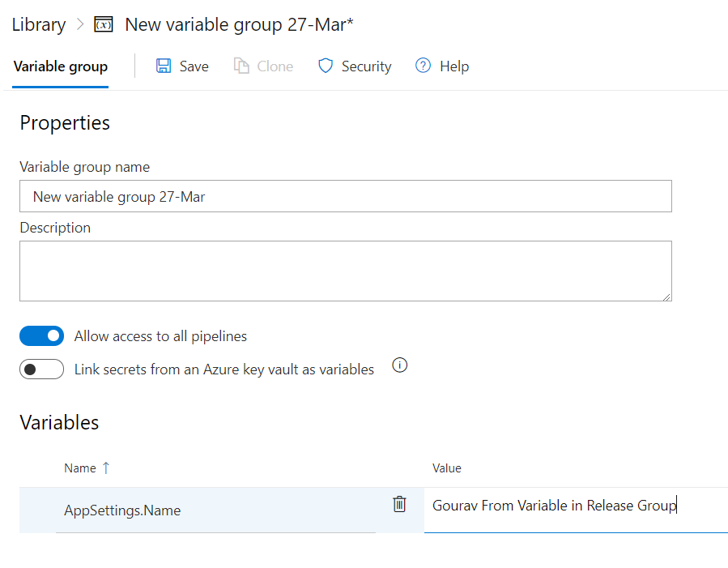This screenshot has width=728, height=568.
Task: Show Azure key vault info icon
Action: tap(400, 365)
